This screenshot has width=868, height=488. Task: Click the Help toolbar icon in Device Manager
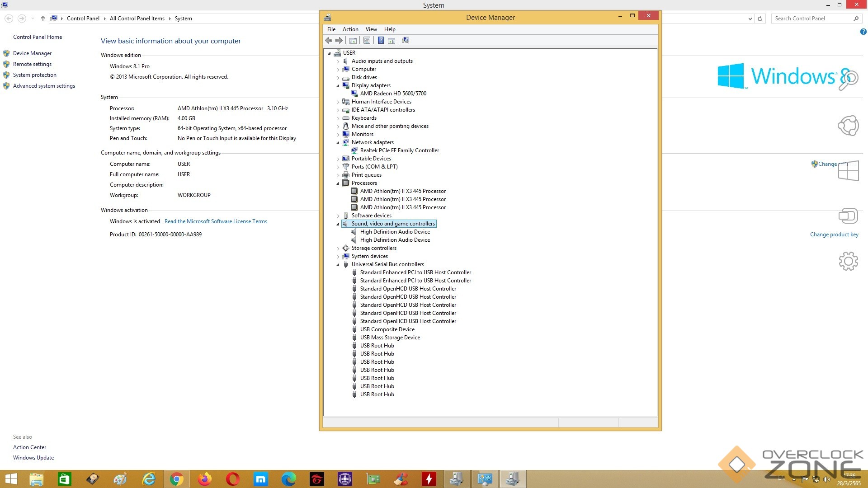click(381, 41)
